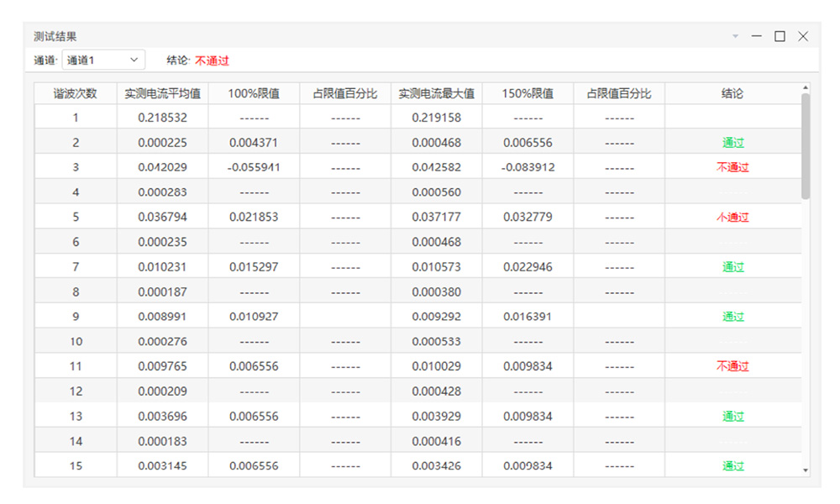Click the green 通过 result in row 2
Viewport: 840px width, 504px height.
tap(732, 143)
